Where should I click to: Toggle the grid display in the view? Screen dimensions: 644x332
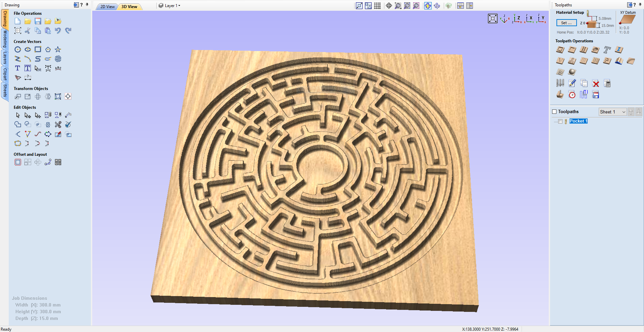pyautogui.click(x=377, y=6)
